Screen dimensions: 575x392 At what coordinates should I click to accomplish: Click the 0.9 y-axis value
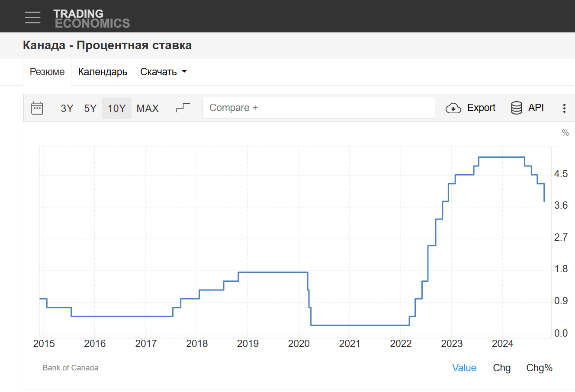[x=561, y=301]
